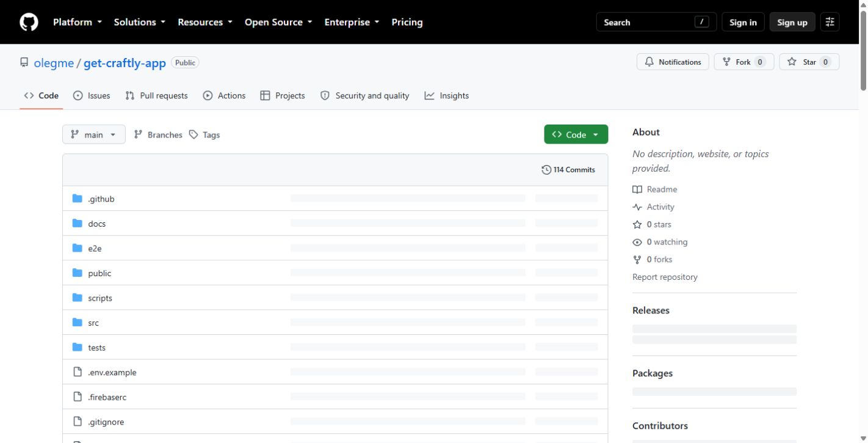Star the repository

click(809, 62)
